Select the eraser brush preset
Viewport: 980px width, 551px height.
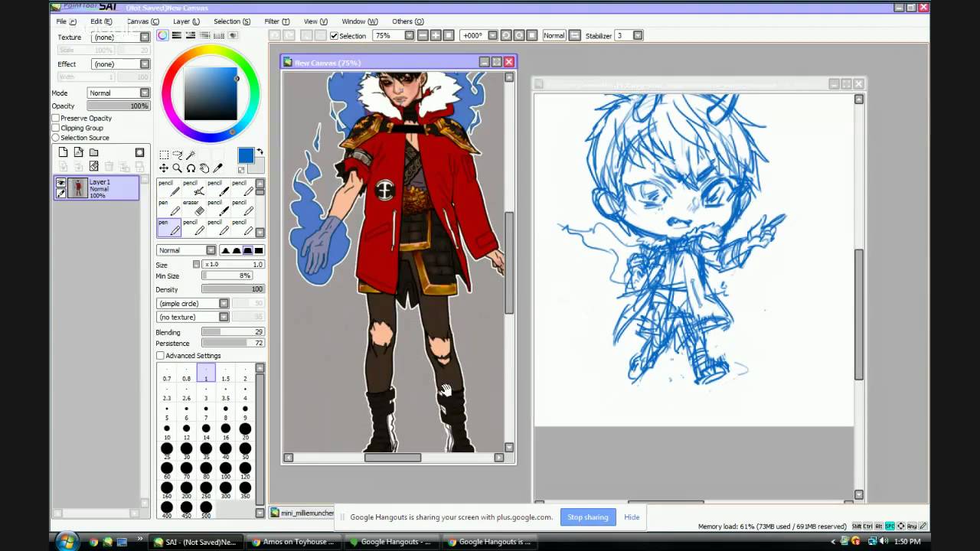click(191, 207)
